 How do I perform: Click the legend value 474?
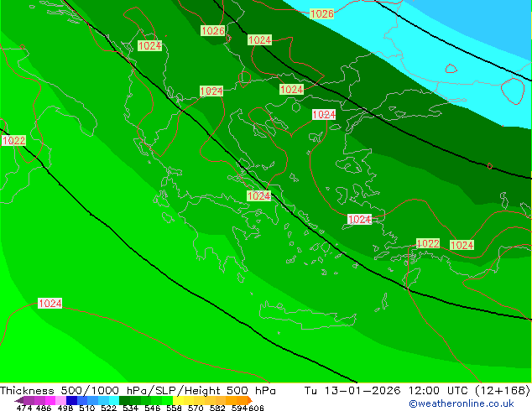coord(24,408)
